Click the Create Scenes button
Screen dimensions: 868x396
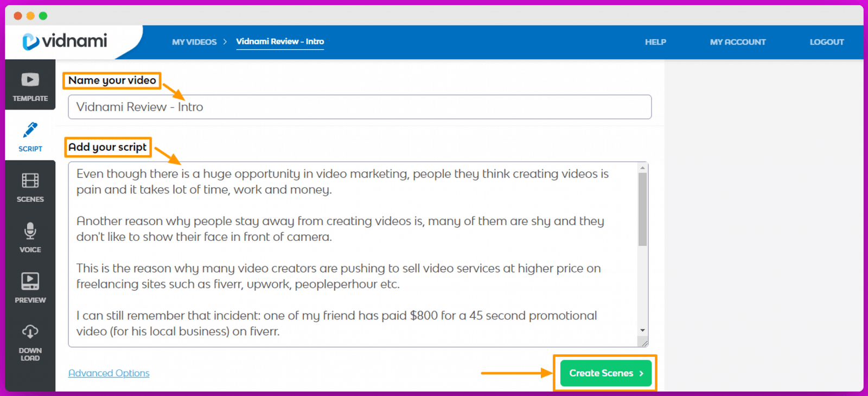605,373
